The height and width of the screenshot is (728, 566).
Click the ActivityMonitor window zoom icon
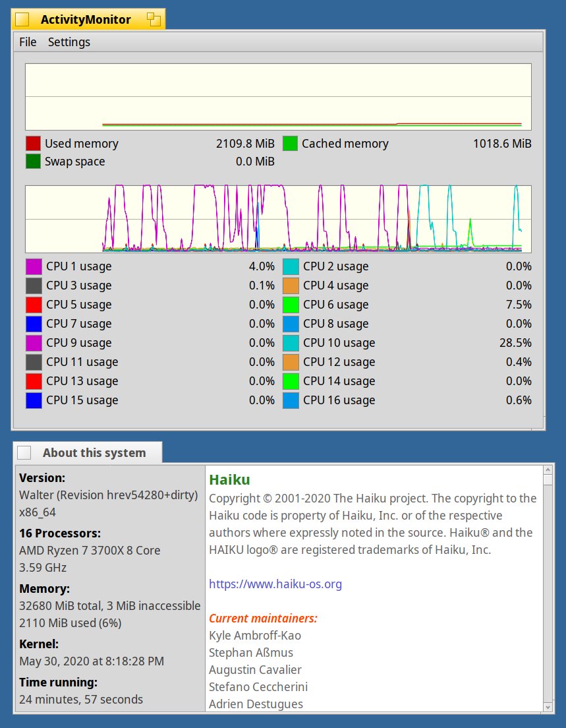154,20
